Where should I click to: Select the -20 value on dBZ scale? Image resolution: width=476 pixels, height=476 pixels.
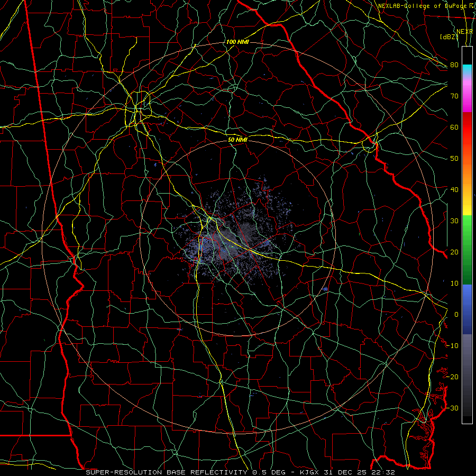[452, 377]
